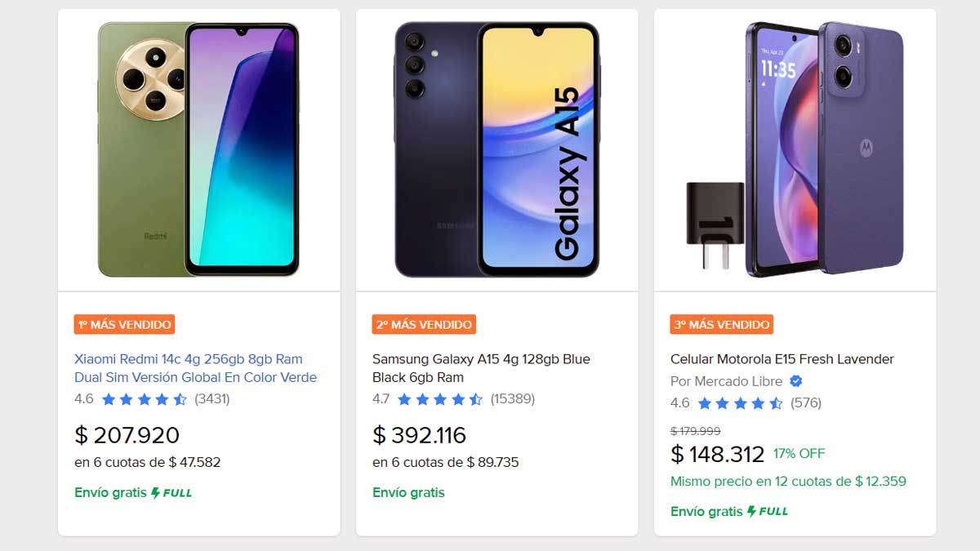The image size is (980, 551).
Task: Click the last star of Motorola's rating
Action: 777,403
